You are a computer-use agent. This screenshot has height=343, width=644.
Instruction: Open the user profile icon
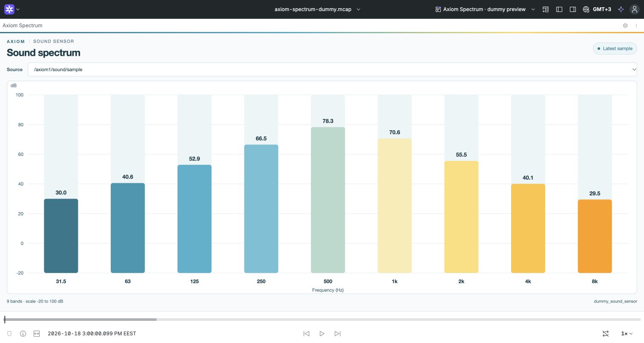point(635,9)
